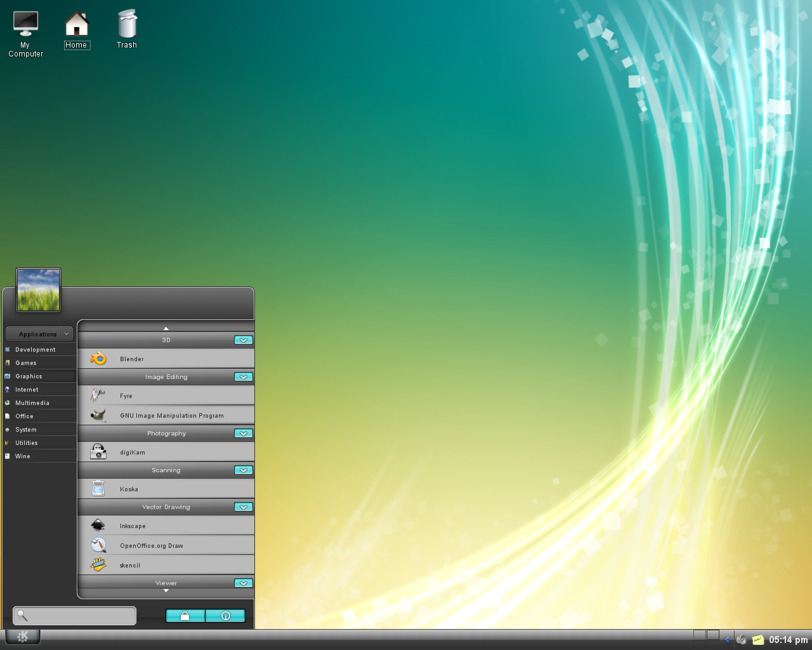Click the volume speaker tray icon
The image size is (812, 650).
coord(741,640)
